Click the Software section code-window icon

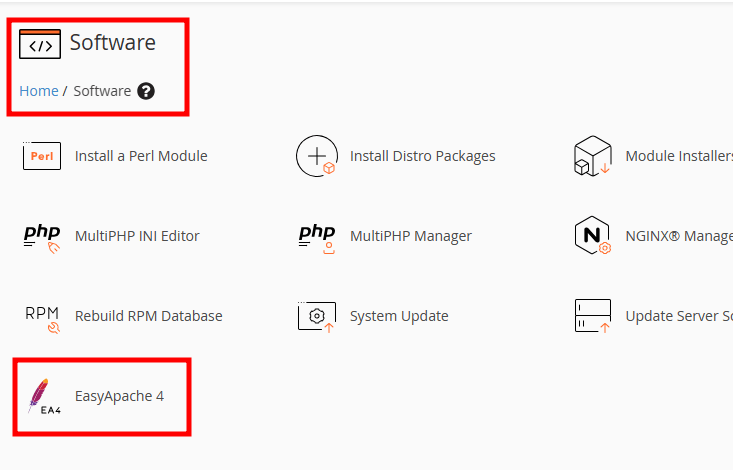[40, 44]
